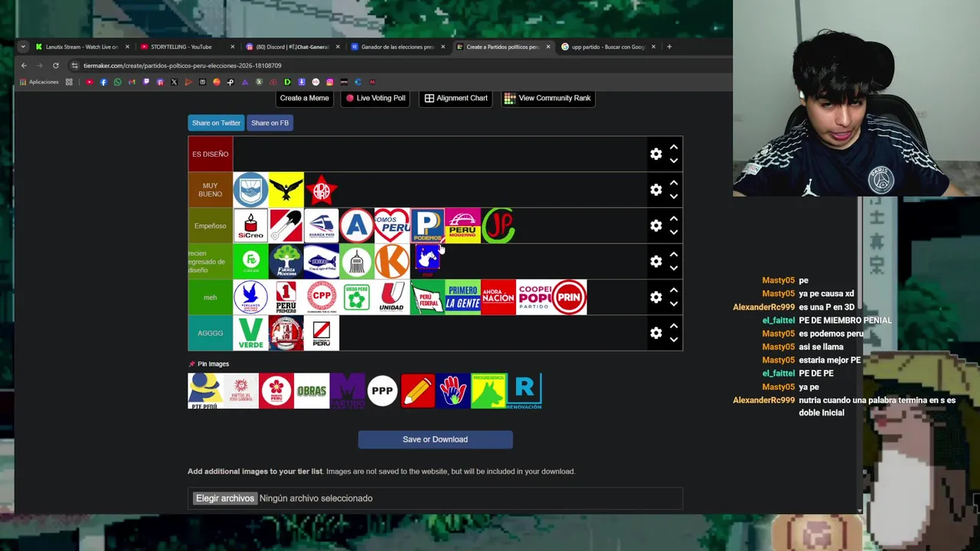Image resolution: width=980 pixels, height=551 pixels.
Task: Open the Instagram bookmark icon
Action: coord(329,82)
